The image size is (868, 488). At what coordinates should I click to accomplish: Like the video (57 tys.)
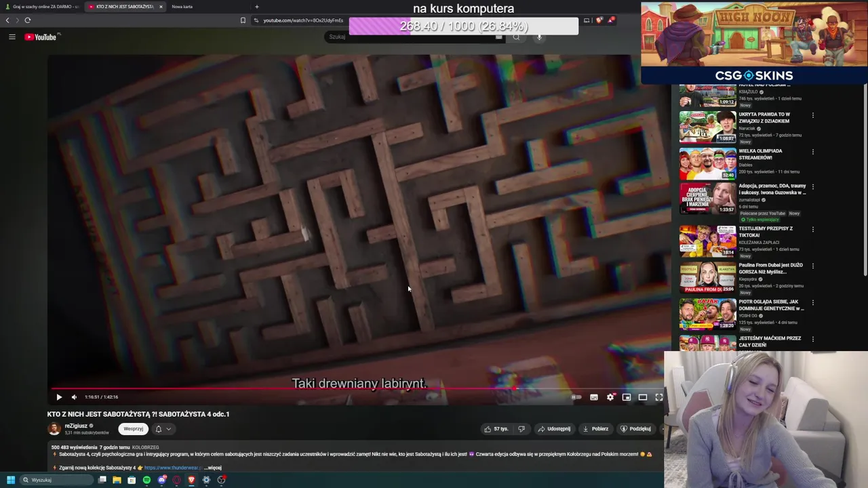tap(496, 428)
